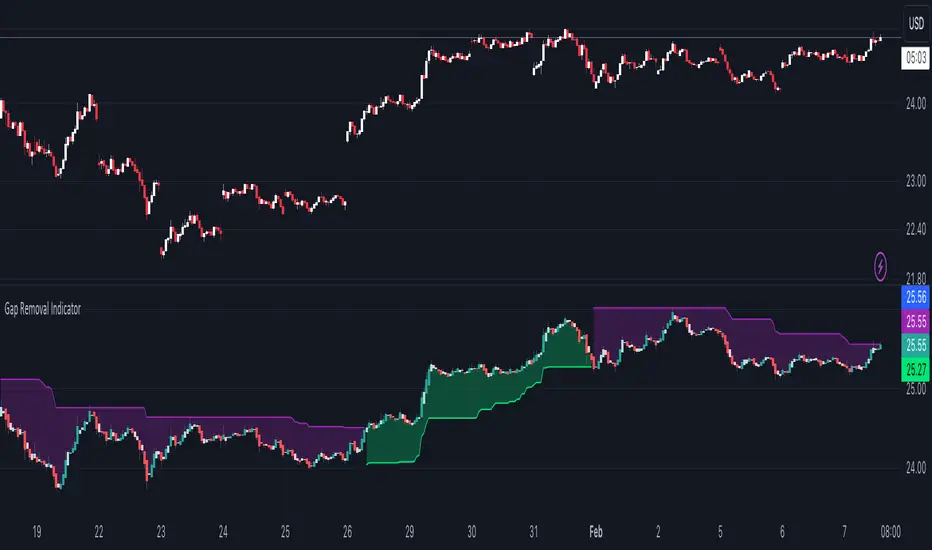The width and height of the screenshot is (932, 550).
Task: Click the 7 date label on time axis
Action: (x=844, y=532)
